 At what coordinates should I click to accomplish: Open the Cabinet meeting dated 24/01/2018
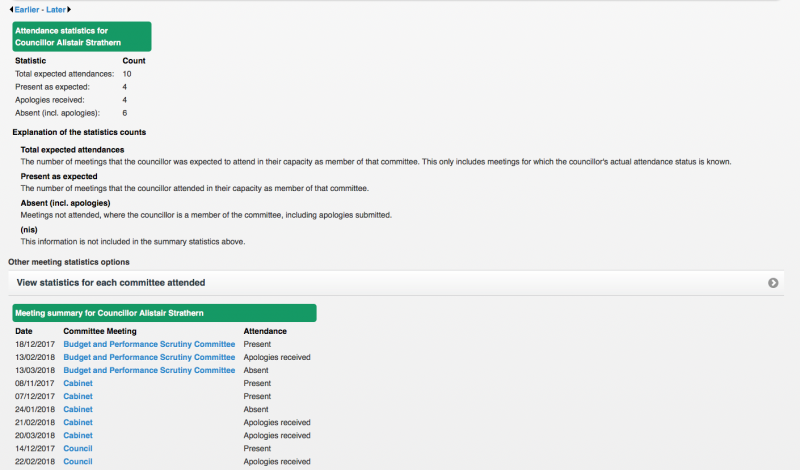click(78, 409)
